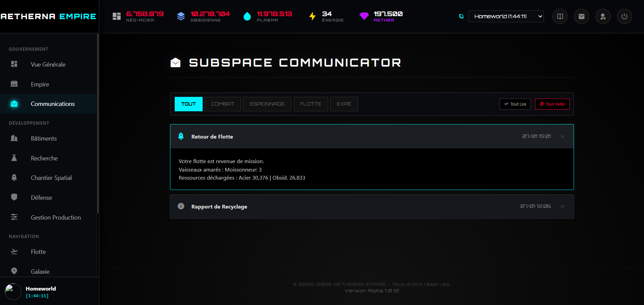Viewport: 644px width, 305px height.
Task: Dismiss the Retour de Flotte message
Action: coord(562,137)
